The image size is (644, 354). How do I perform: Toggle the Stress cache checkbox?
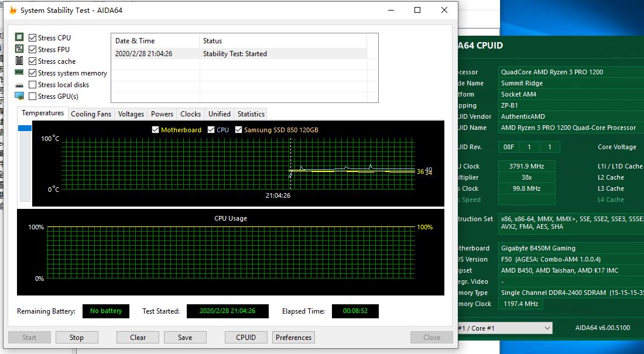[32, 61]
